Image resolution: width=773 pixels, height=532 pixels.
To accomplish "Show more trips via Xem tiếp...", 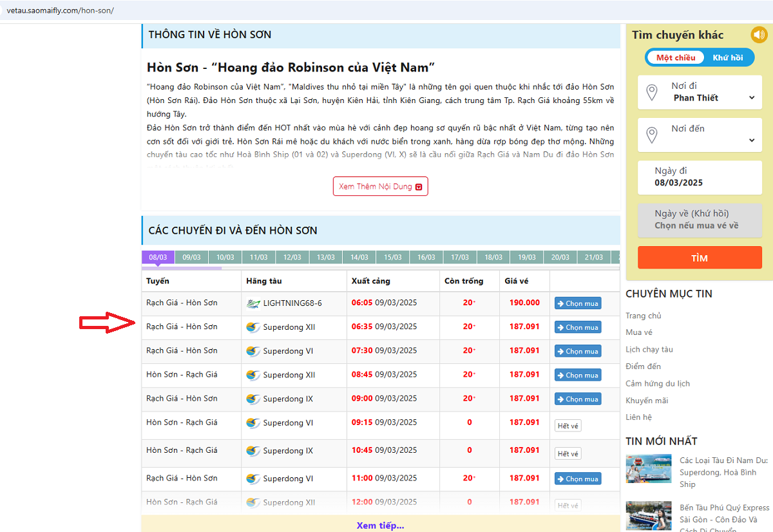I will click(x=381, y=526).
